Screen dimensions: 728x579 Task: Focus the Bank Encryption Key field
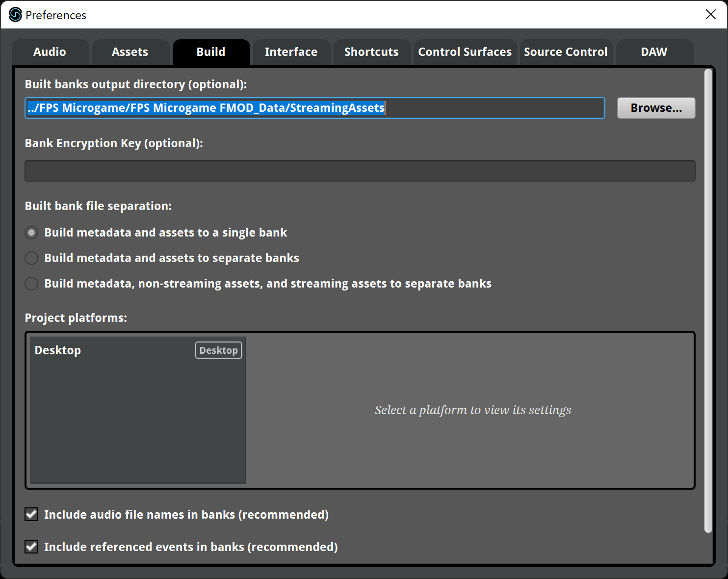(360, 171)
